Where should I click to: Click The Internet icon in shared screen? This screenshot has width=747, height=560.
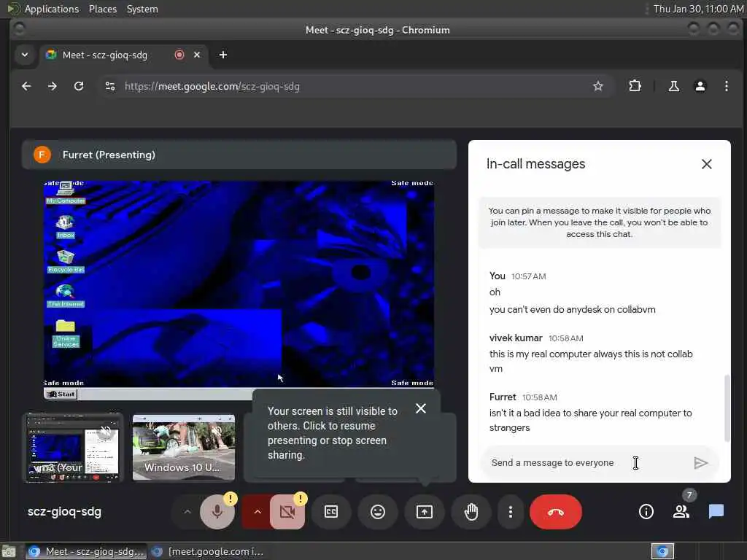[x=65, y=296]
